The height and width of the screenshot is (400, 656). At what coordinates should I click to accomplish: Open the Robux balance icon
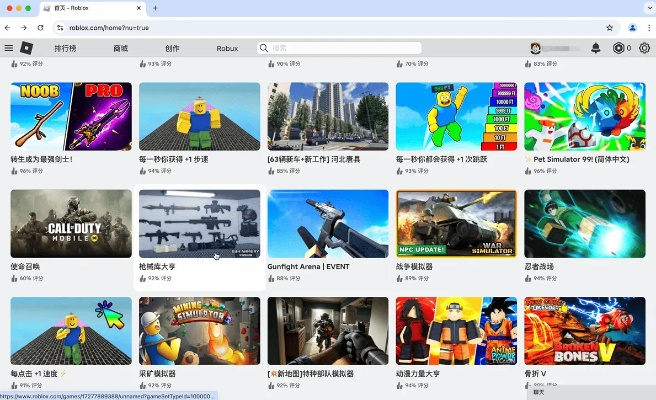click(x=618, y=48)
